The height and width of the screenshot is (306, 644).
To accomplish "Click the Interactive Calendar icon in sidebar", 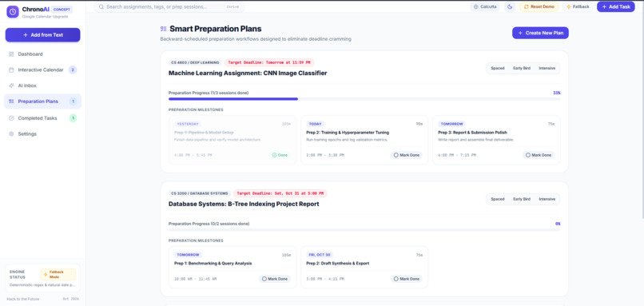I will tap(11, 70).
